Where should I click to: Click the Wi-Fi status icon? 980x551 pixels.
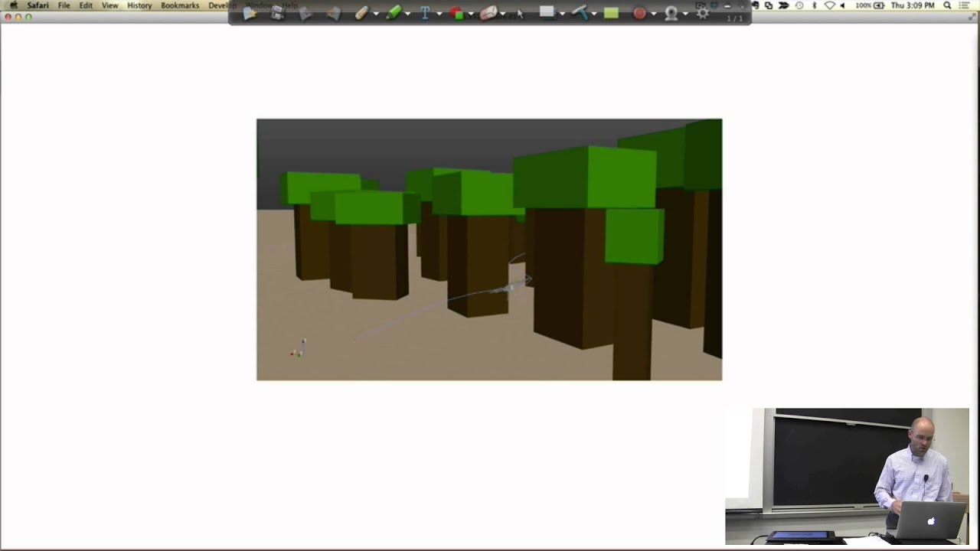[x=830, y=5]
